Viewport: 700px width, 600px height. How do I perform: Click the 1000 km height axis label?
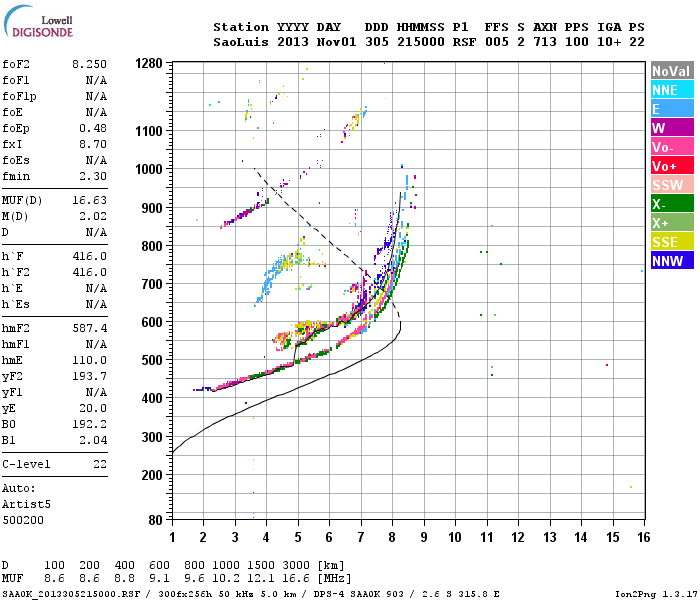(x=149, y=169)
